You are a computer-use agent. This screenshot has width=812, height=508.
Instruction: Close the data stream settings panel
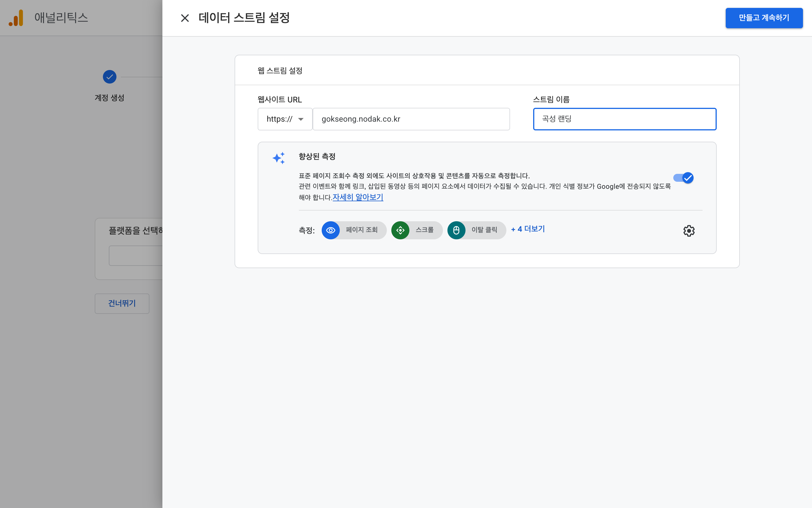[185, 18]
